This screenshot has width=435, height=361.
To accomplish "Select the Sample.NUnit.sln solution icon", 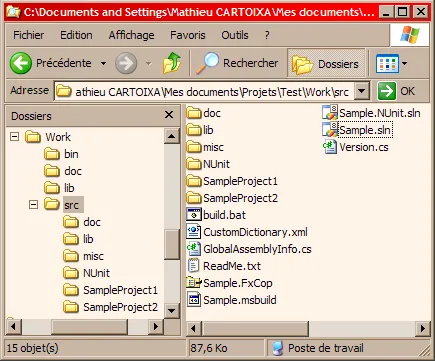I will point(330,113).
